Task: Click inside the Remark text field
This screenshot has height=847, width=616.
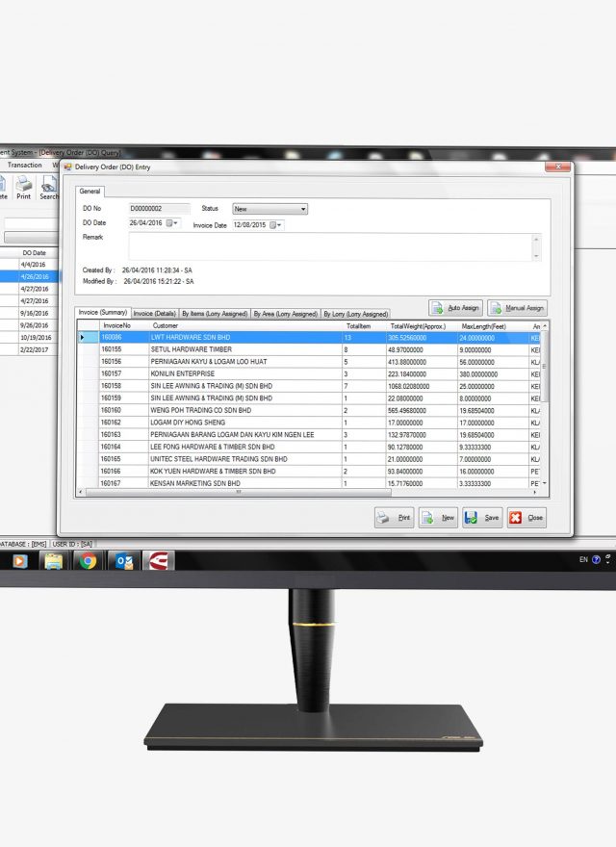Action: 334,246
